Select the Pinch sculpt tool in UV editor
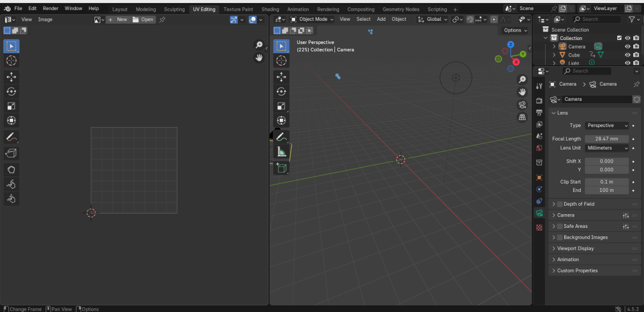 pyautogui.click(x=11, y=199)
